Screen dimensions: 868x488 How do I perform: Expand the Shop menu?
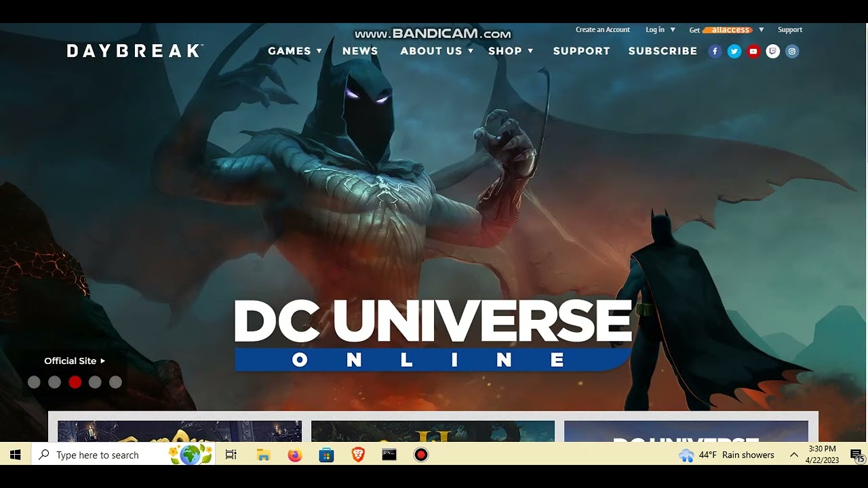pyautogui.click(x=511, y=51)
